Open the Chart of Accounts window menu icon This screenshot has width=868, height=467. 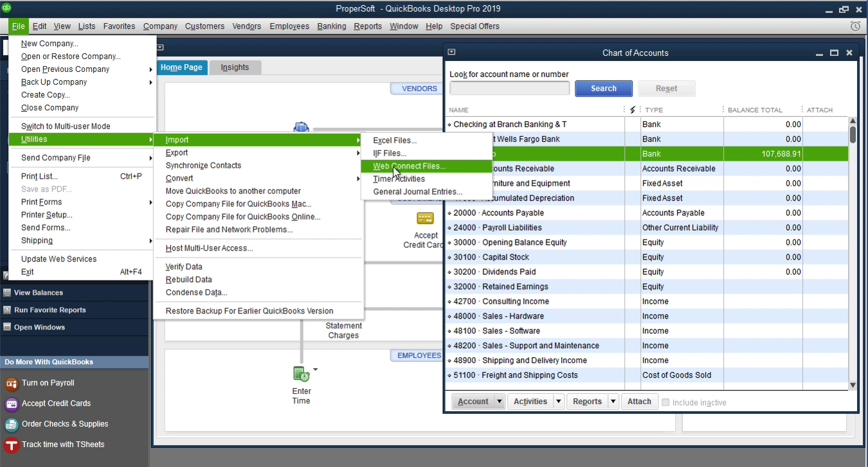(451, 53)
